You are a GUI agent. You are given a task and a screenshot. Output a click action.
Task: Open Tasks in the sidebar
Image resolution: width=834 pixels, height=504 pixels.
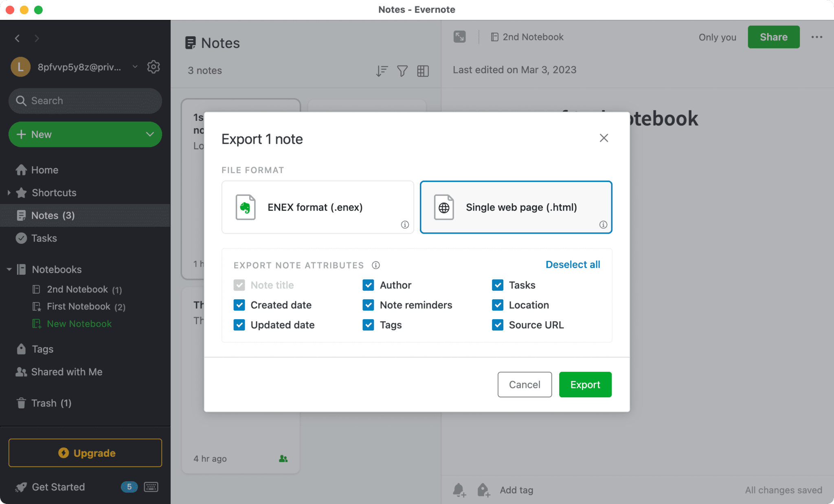pyautogui.click(x=85, y=238)
